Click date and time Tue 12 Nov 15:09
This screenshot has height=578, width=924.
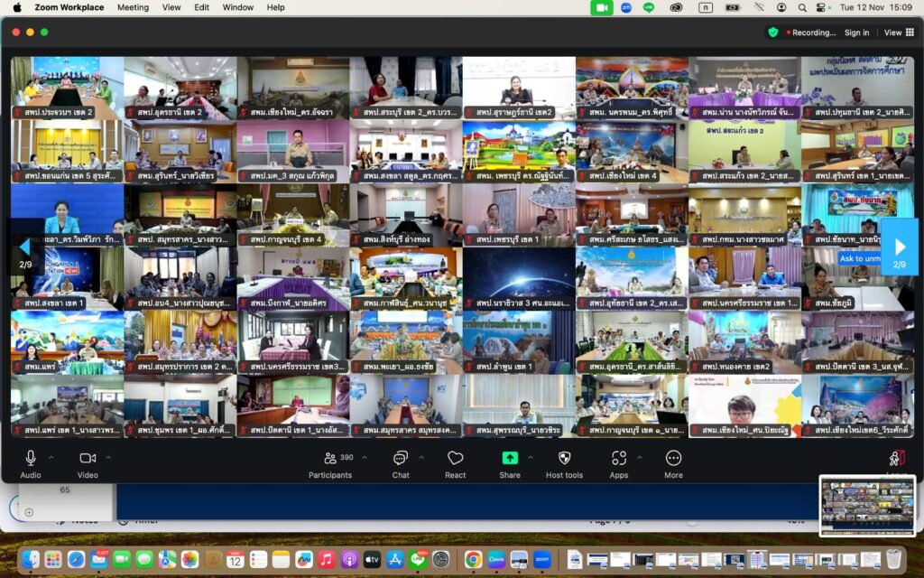[875, 7]
